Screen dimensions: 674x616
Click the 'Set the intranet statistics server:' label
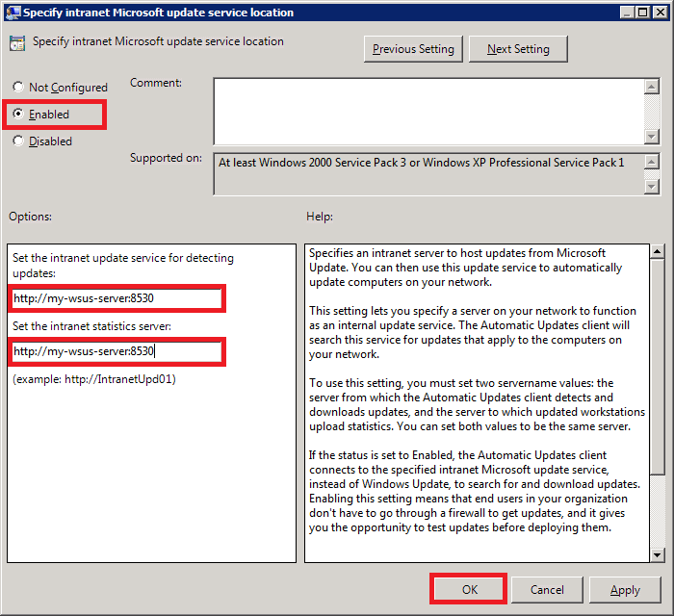coord(91,326)
